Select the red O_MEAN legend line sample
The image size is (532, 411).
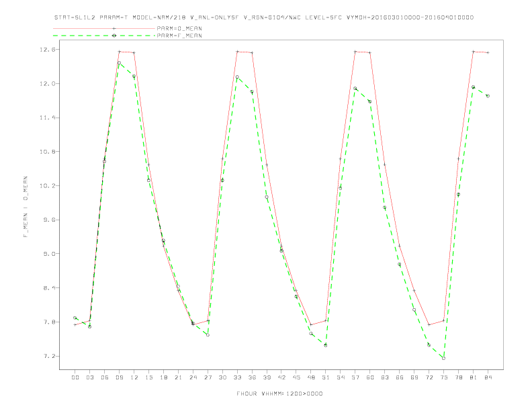coord(104,28)
